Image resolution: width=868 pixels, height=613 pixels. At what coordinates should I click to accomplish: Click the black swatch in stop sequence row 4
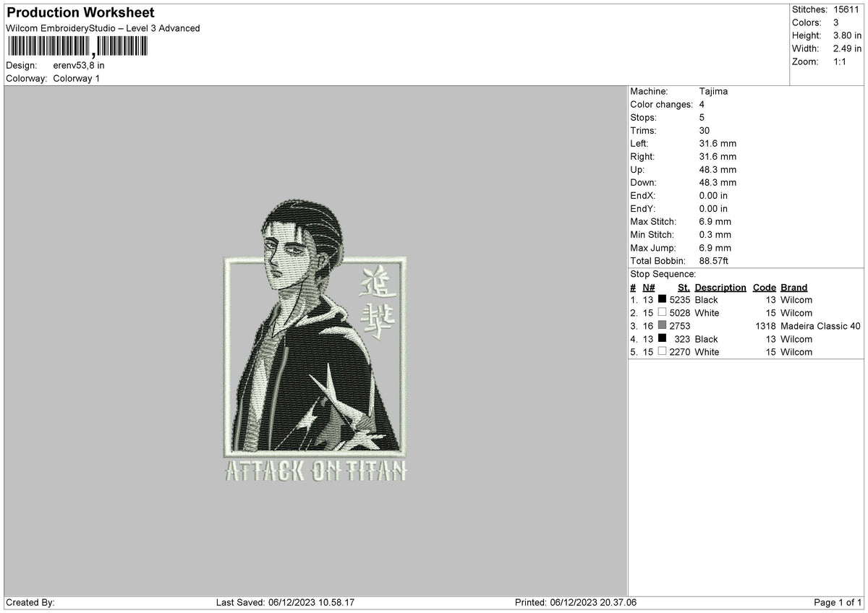point(662,339)
